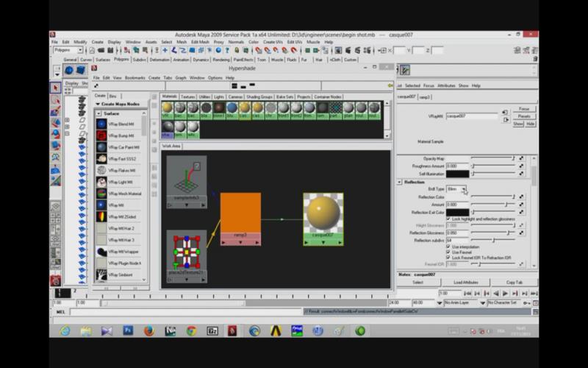Open the BRDF Type dropdown
This screenshot has width=588, height=368.
(456, 189)
